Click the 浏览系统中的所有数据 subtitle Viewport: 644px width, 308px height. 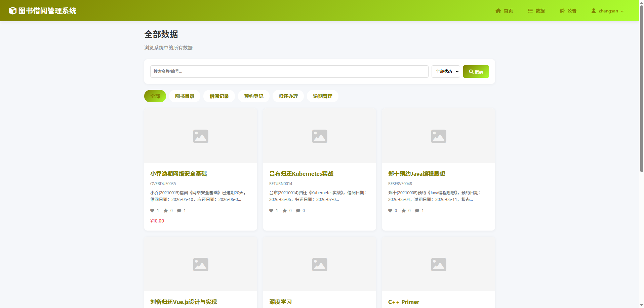[168, 48]
